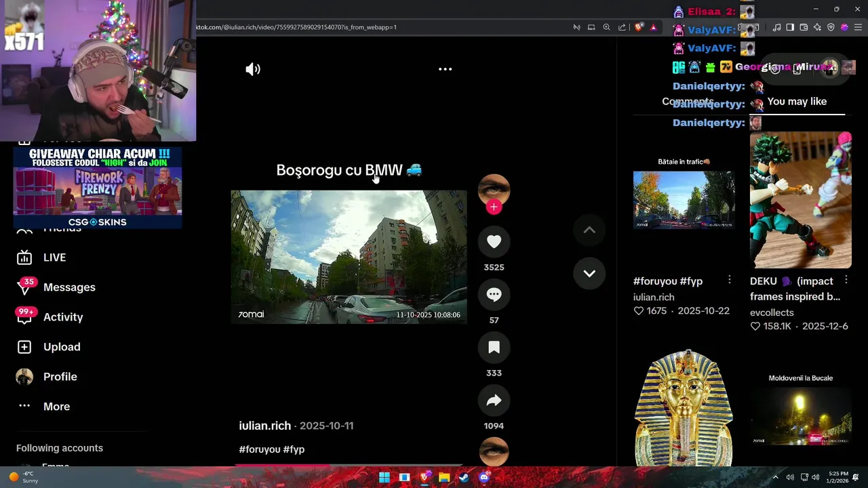Follow iulian.rich with the red plus badge
The height and width of the screenshot is (488, 868).
(494, 207)
